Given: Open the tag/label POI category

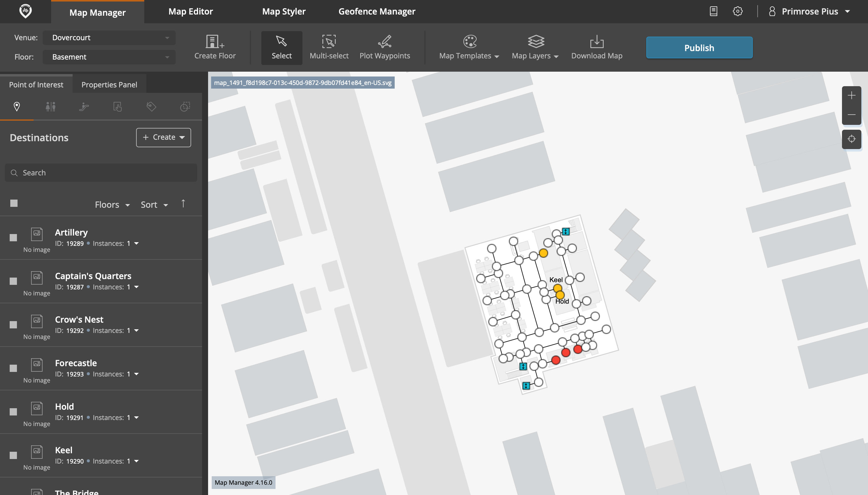Looking at the screenshot, I should pos(151,106).
